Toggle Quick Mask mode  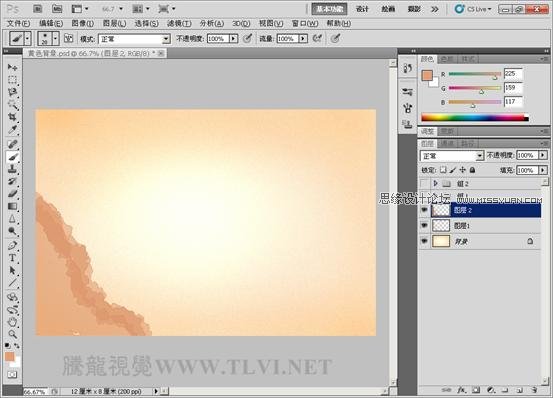click(12, 375)
